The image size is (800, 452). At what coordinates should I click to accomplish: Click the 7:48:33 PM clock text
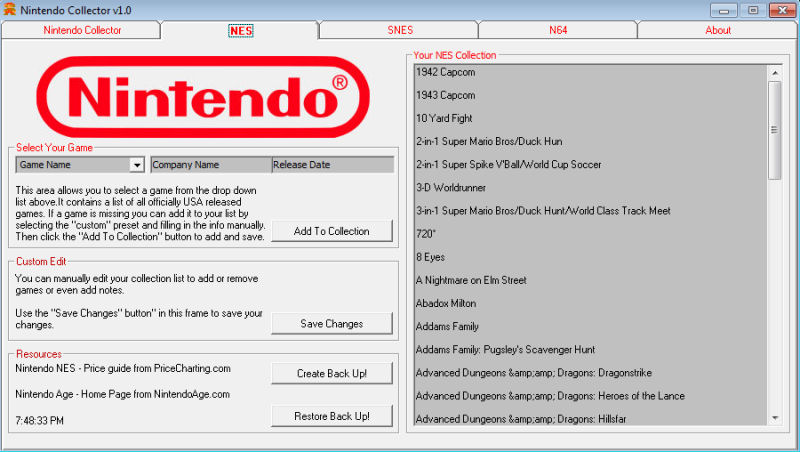click(39, 421)
